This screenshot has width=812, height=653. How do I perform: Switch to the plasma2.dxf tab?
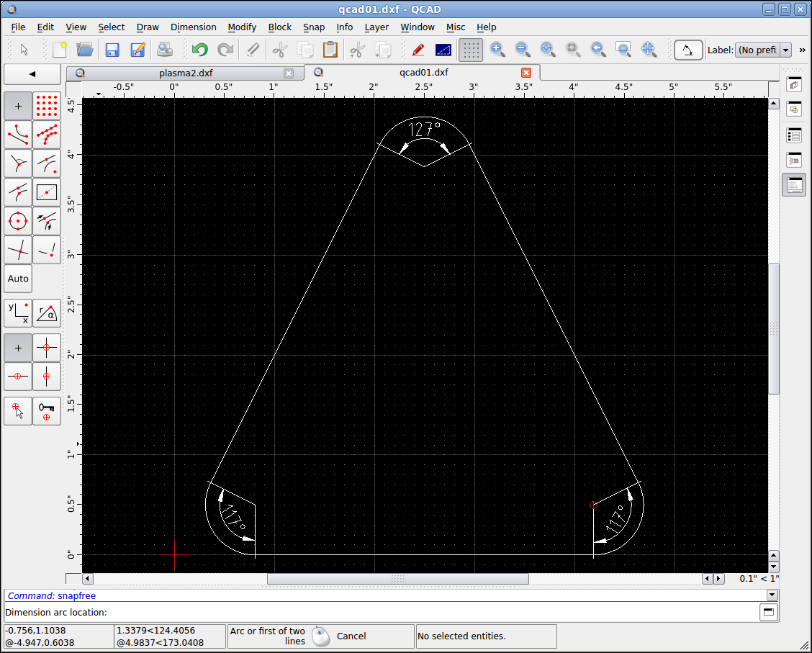coord(186,73)
